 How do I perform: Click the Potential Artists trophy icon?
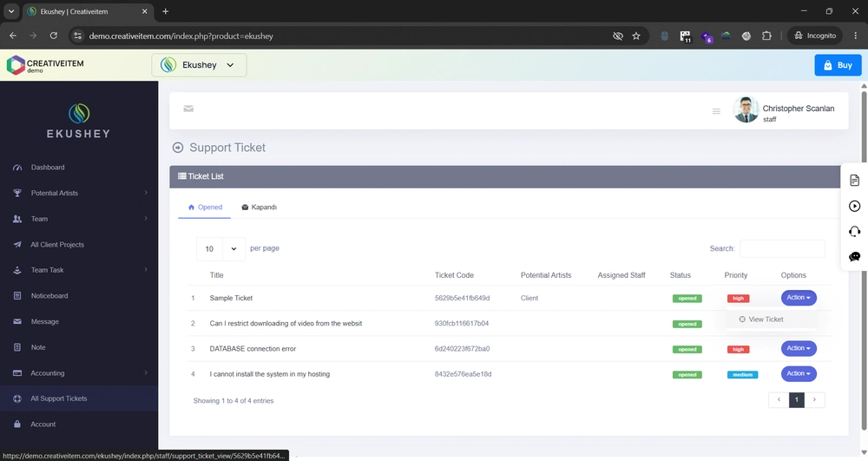pos(17,193)
